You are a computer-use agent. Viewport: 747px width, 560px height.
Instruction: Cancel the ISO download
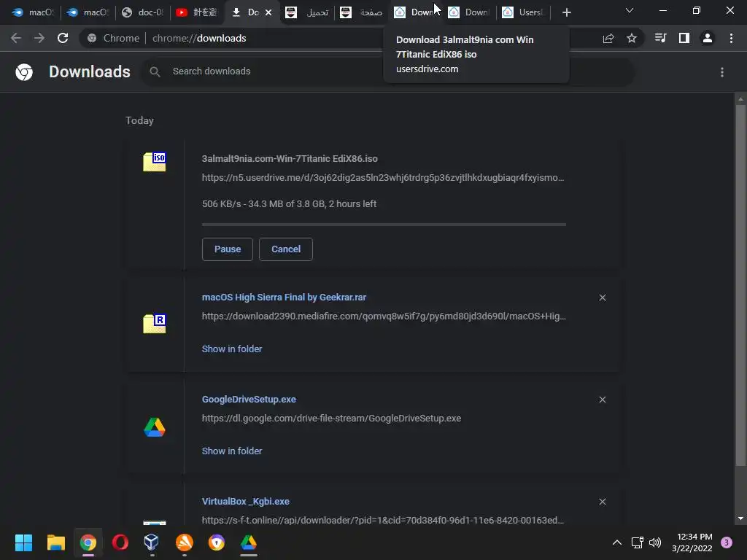[x=286, y=249]
